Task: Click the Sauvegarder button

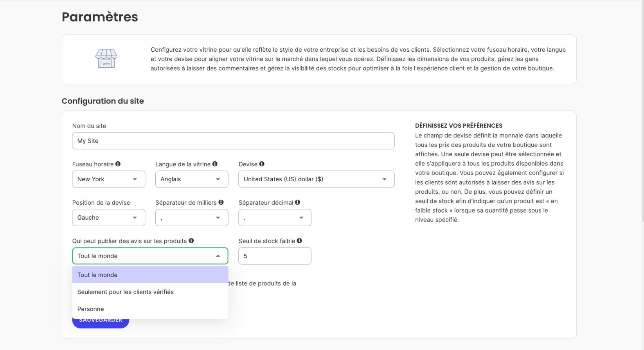Action: click(x=101, y=323)
